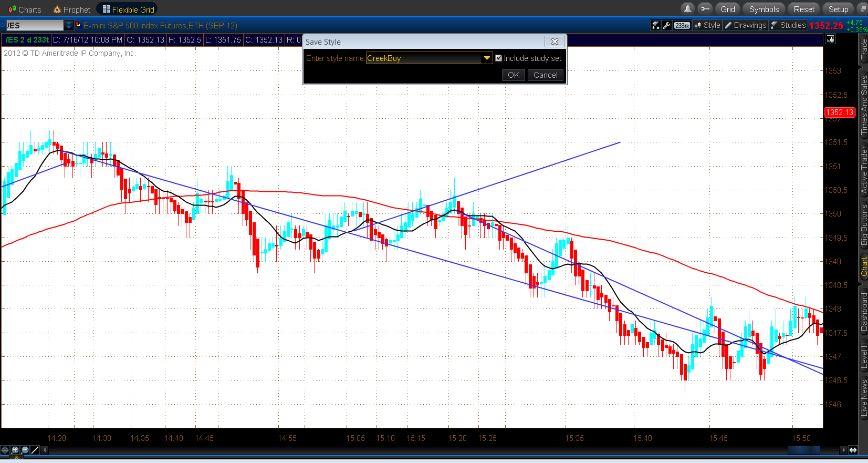Image resolution: width=868 pixels, height=463 pixels.
Task: Click the zoom out magnifier
Action: [25, 450]
